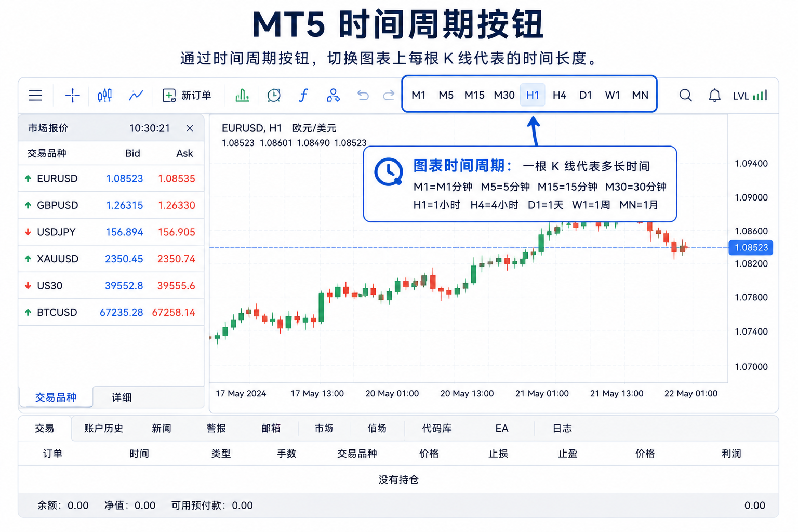The image size is (798, 532).
Task: Select the BTCUSD symbol row
Action: click(111, 312)
